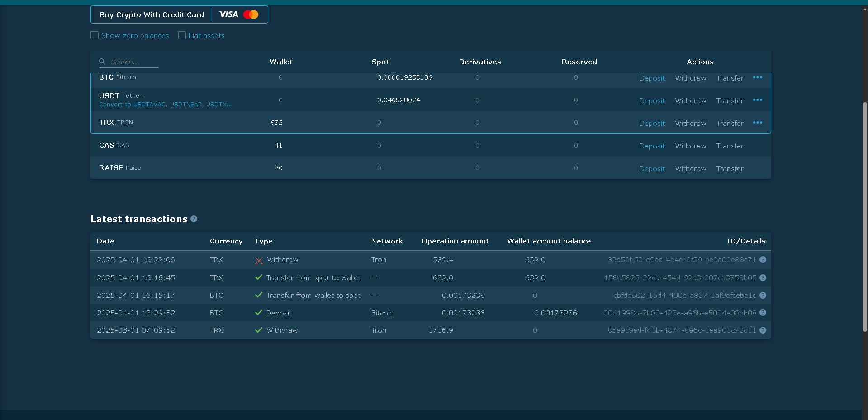Click transaction ID 0041998b-7b80-427e-a96b-e5004e08bb08
Screen dimensions: 868x420
point(680,313)
